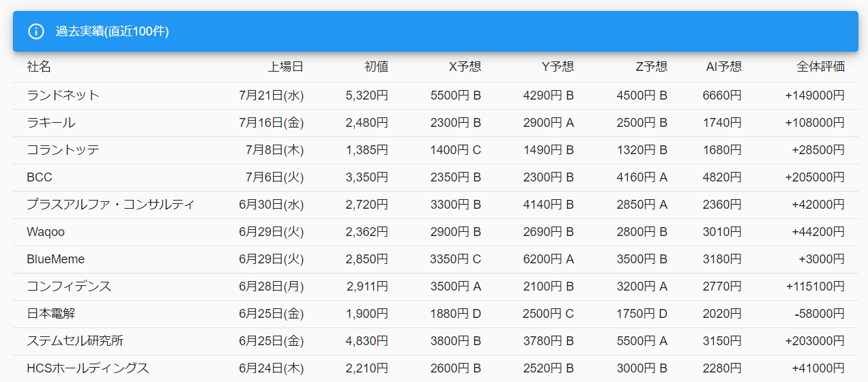Click the 全体評価 column header

tap(821, 67)
